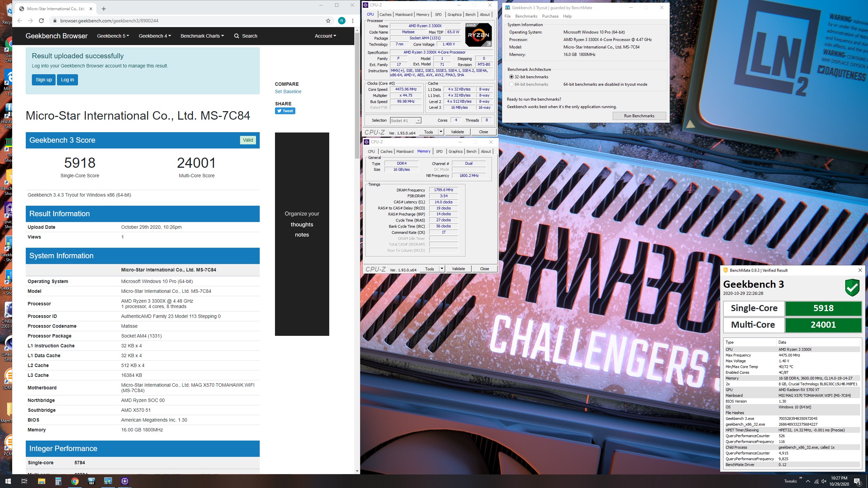This screenshot has width=868, height=488.
Task: Switch to Caches tab in top CPU-Z
Action: click(x=385, y=15)
